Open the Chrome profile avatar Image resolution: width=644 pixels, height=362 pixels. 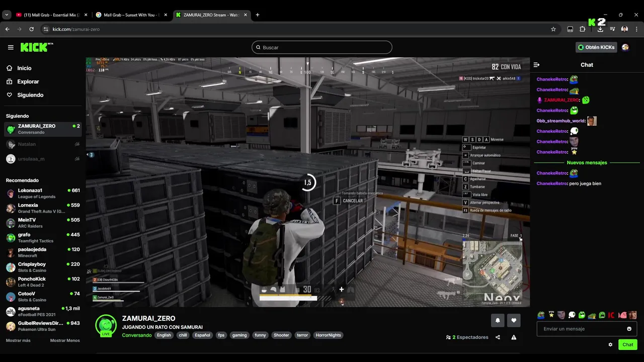point(624,29)
